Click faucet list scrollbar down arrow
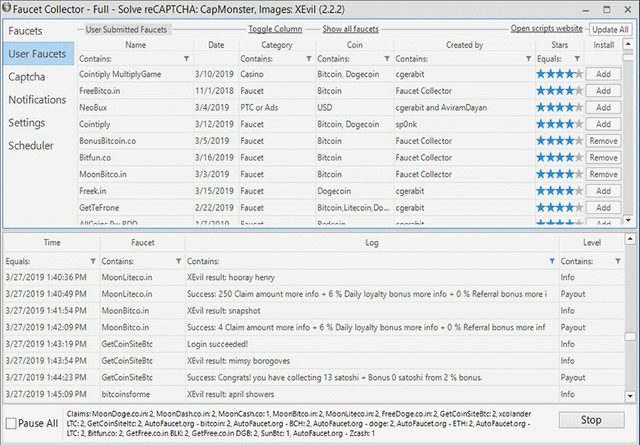The width and height of the screenshot is (640, 445). [x=629, y=220]
